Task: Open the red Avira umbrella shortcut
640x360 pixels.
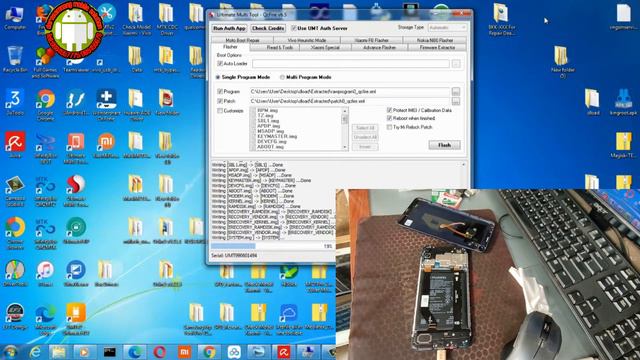Action: 15,145
